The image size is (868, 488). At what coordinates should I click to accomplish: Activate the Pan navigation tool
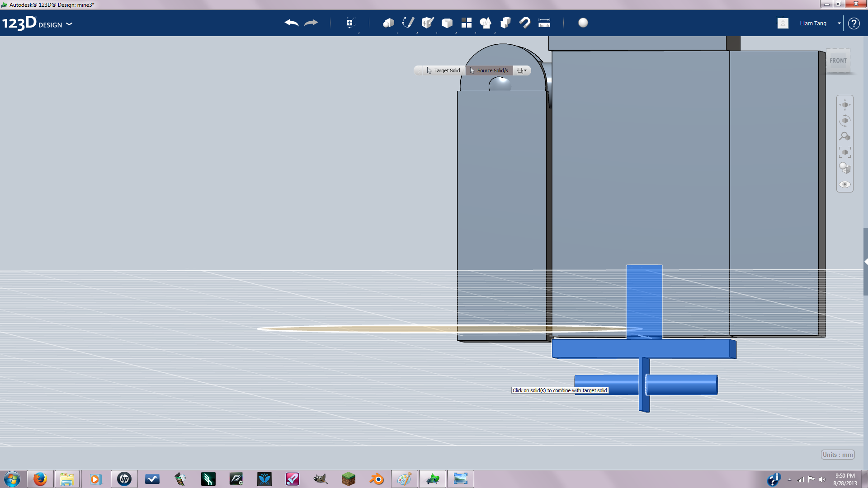click(844, 105)
